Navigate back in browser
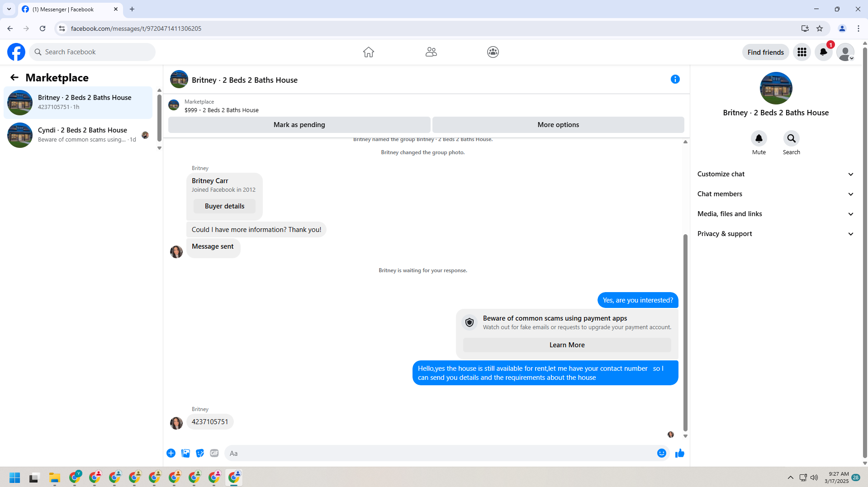The width and height of the screenshot is (868, 487). click(10, 28)
